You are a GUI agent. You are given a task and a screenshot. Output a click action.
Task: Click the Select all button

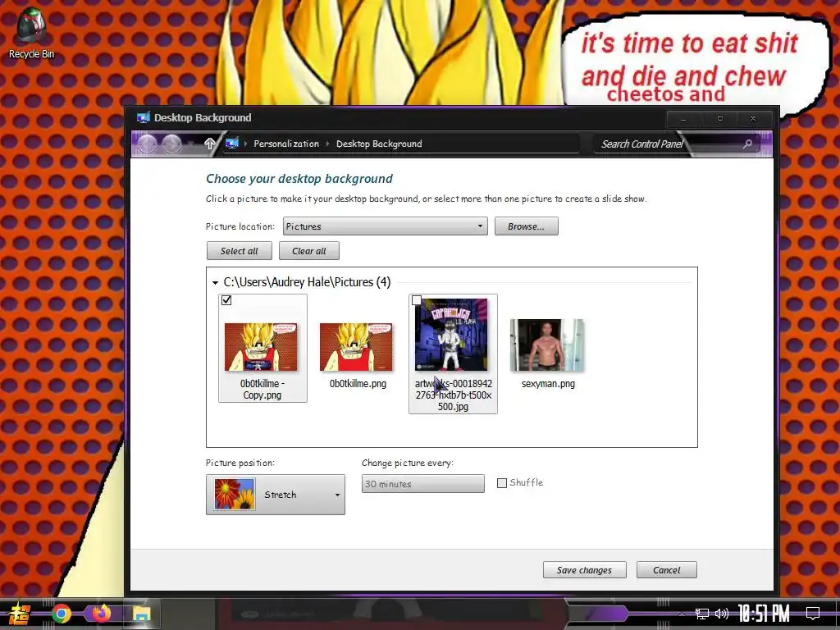click(x=239, y=251)
